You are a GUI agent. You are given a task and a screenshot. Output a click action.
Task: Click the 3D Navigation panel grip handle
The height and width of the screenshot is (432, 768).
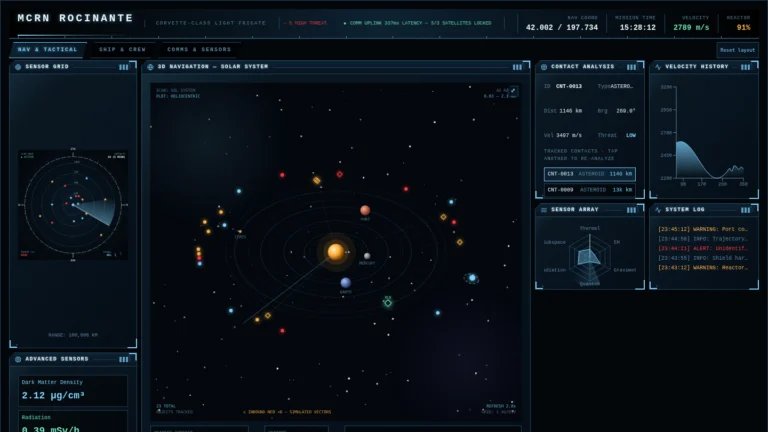pos(517,67)
